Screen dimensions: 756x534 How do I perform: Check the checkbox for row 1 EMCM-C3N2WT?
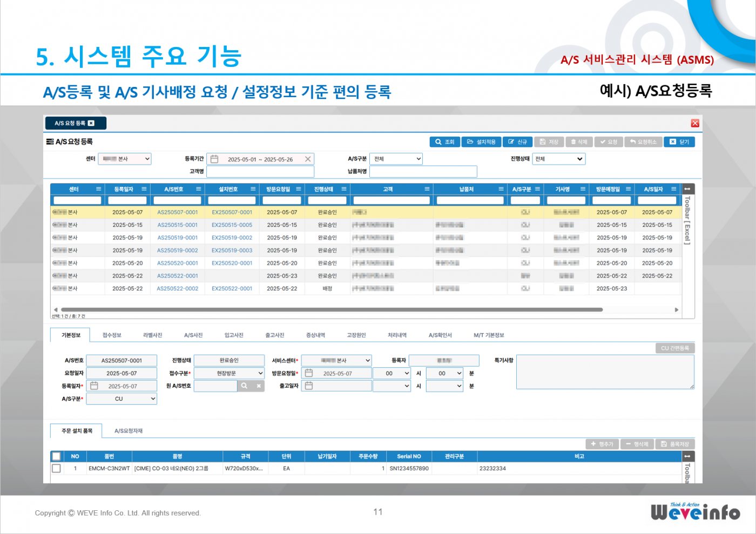coord(56,468)
